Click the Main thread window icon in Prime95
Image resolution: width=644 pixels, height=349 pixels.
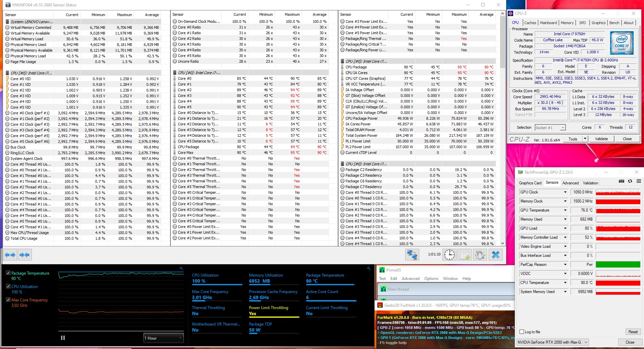coord(383,289)
